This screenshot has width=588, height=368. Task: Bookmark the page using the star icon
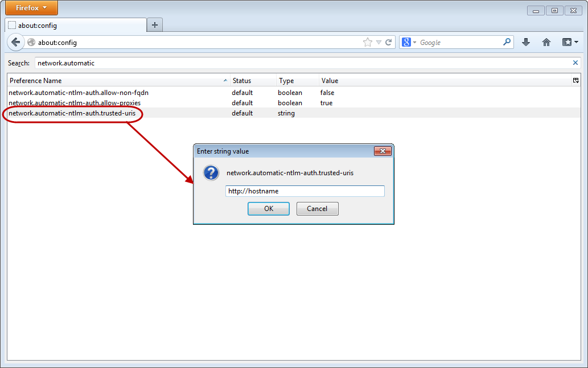[368, 42]
